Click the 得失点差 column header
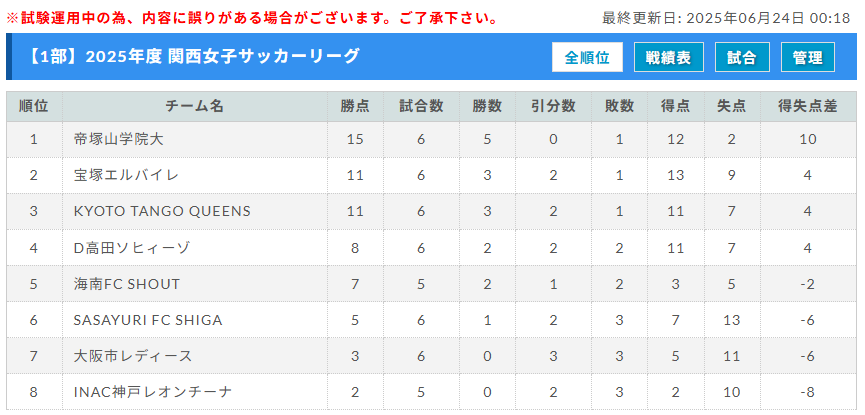This screenshot has height=415, width=865. click(808, 107)
